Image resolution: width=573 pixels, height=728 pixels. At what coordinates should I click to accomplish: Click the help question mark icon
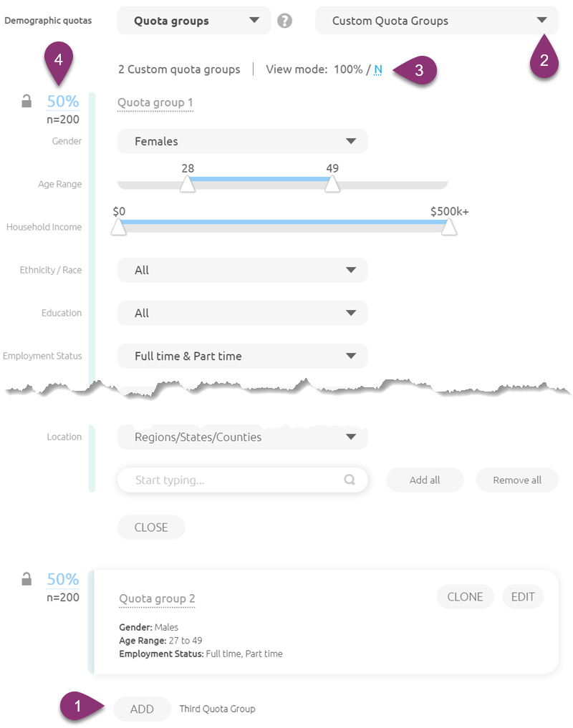click(285, 21)
